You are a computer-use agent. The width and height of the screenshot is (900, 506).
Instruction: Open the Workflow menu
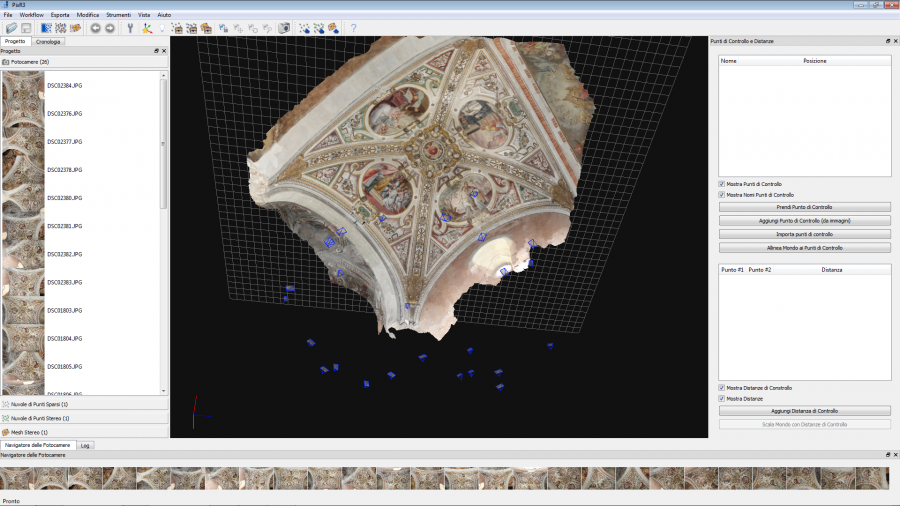[32, 15]
